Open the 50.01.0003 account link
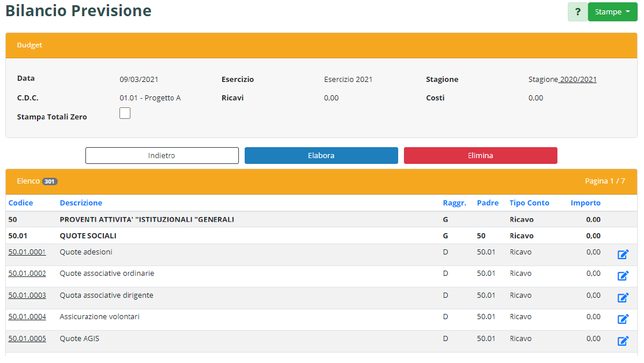The image size is (644, 363). [x=27, y=295]
